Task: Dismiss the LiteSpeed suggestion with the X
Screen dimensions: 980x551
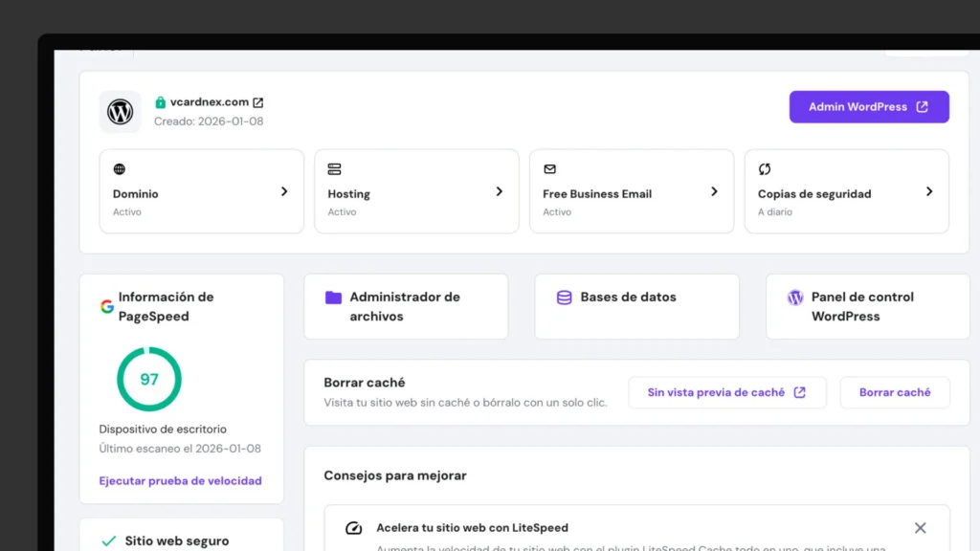Action: 920,527
